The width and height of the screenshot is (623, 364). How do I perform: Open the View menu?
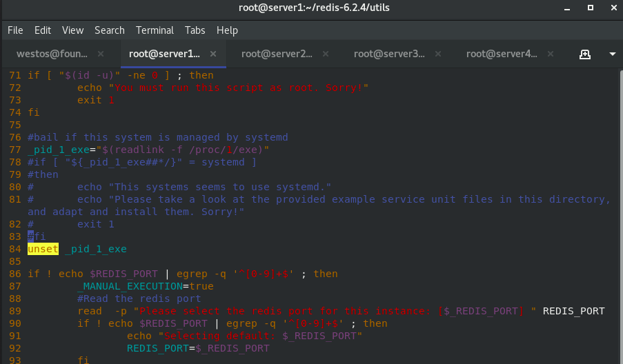click(x=72, y=30)
